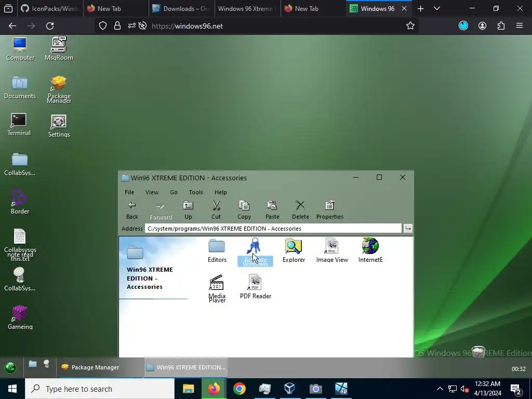Viewport: 532px width, 399px height.
Task: Expand the list all tabs dropdown
Action: [437, 8]
